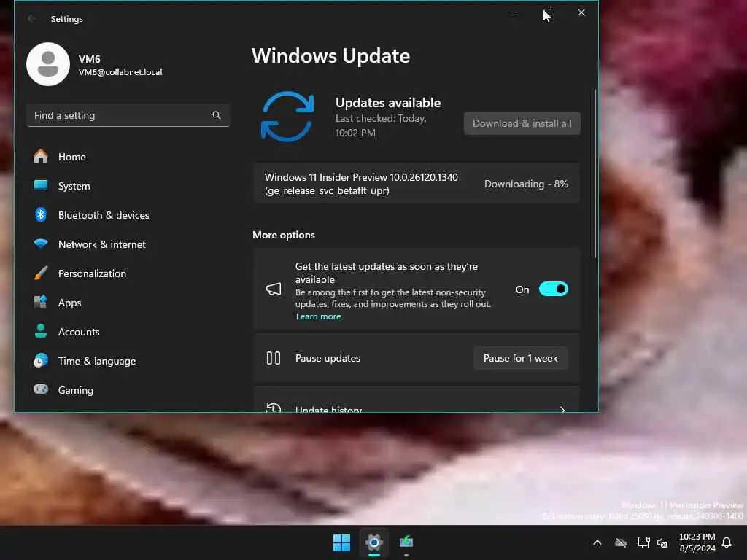Click the muted volume tray icon
The height and width of the screenshot is (560, 747).
(x=662, y=542)
